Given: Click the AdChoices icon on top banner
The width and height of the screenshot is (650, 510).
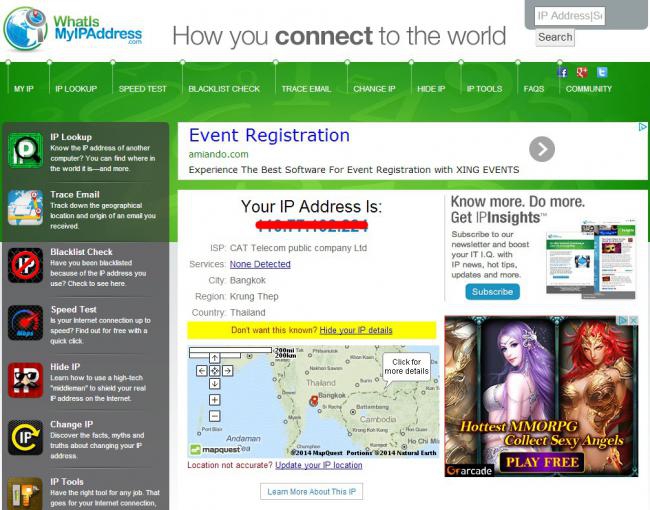Looking at the screenshot, I should pyautogui.click(x=642, y=127).
